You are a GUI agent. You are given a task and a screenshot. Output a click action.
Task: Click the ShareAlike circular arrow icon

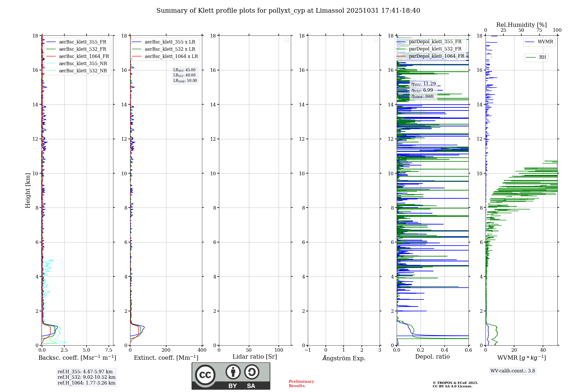pos(252,372)
